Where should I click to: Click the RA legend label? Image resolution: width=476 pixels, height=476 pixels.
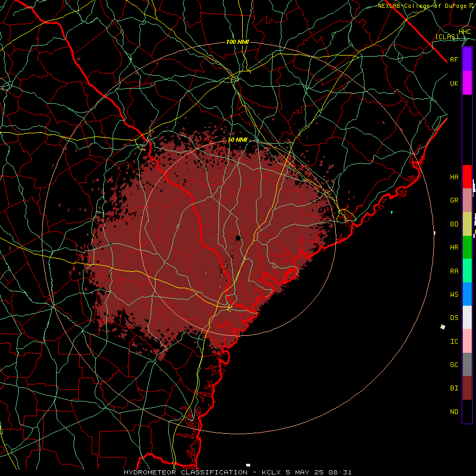coord(454,271)
